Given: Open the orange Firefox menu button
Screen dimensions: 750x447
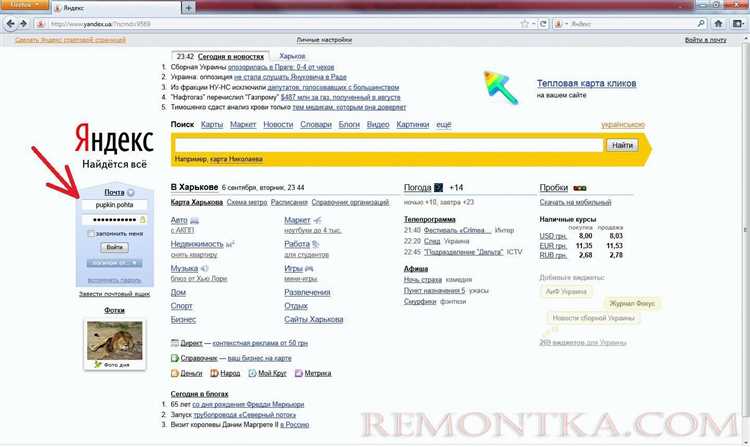Looking at the screenshot, I should 24,5.
